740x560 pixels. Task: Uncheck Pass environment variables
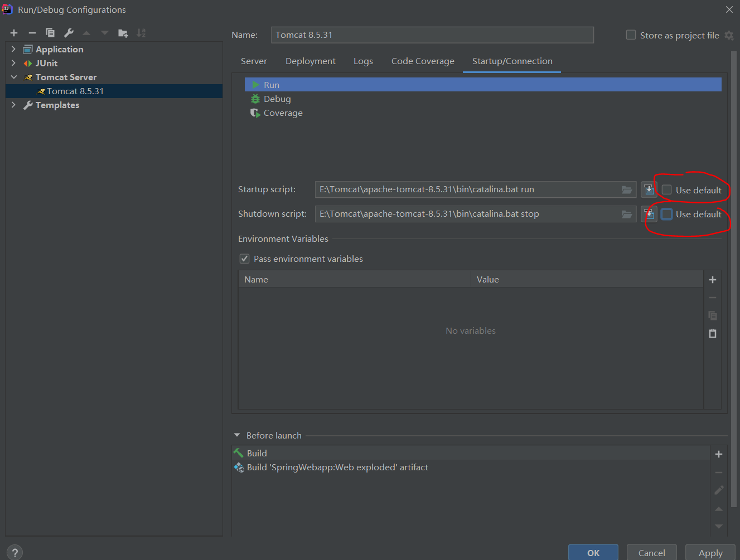[244, 259]
